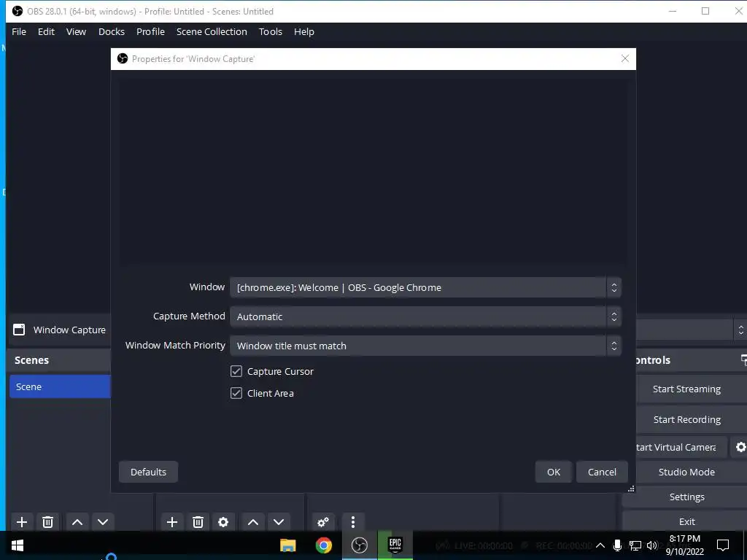Click Window Capture source icon

(x=19, y=330)
